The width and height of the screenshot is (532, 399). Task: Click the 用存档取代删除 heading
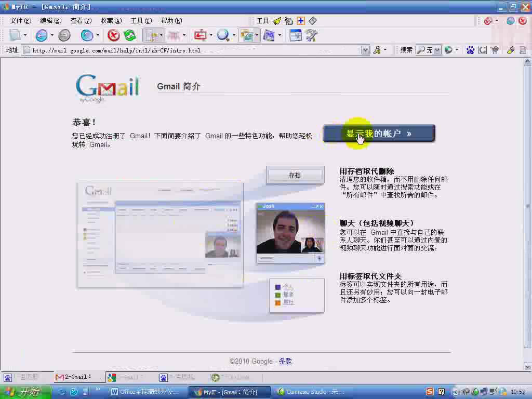[x=366, y=171]
